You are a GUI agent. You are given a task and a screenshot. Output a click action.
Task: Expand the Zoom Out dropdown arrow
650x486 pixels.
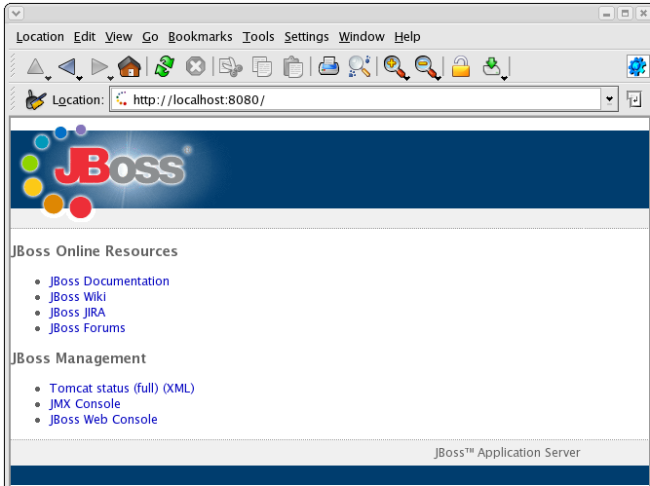[438, 78]
